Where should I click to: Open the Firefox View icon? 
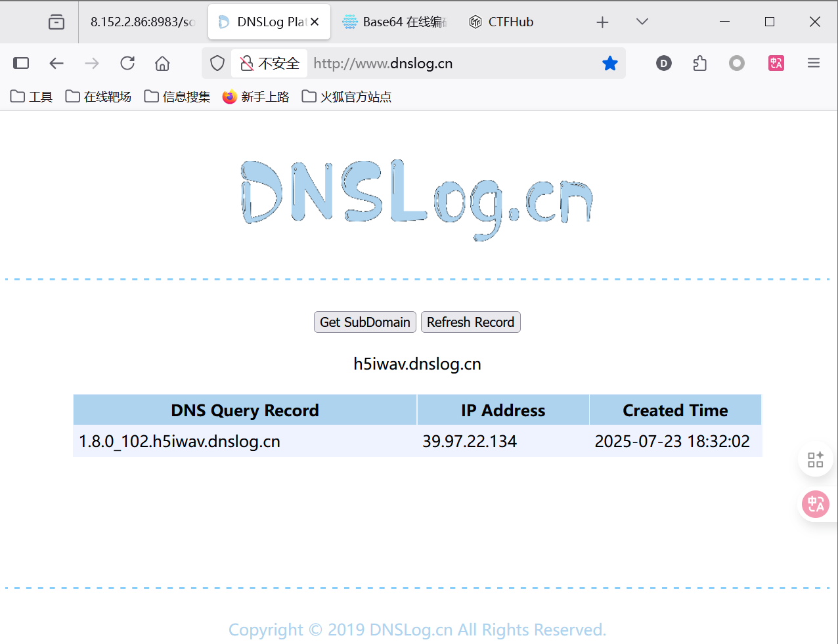click(56, 22)
